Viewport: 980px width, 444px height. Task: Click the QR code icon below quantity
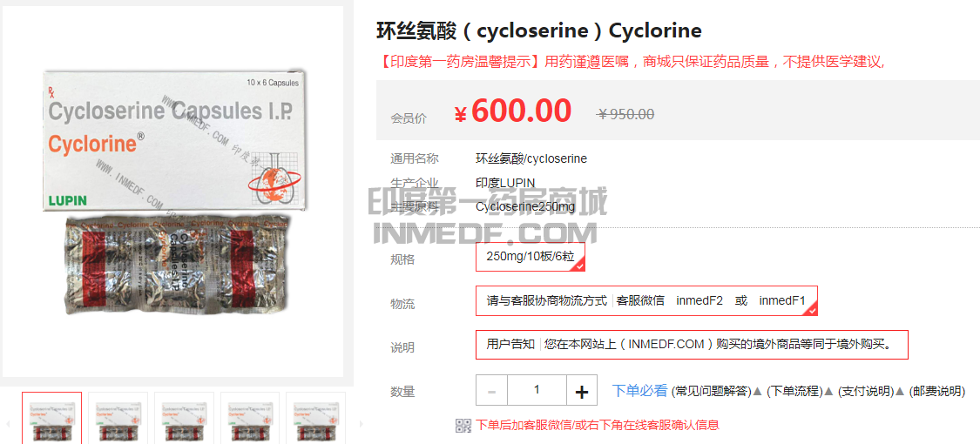pyautogui.click(x=463, y=426)
